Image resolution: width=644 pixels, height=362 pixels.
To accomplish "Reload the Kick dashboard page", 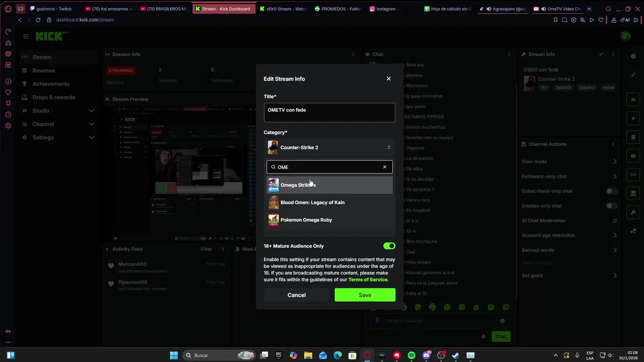I will [38, 20].
